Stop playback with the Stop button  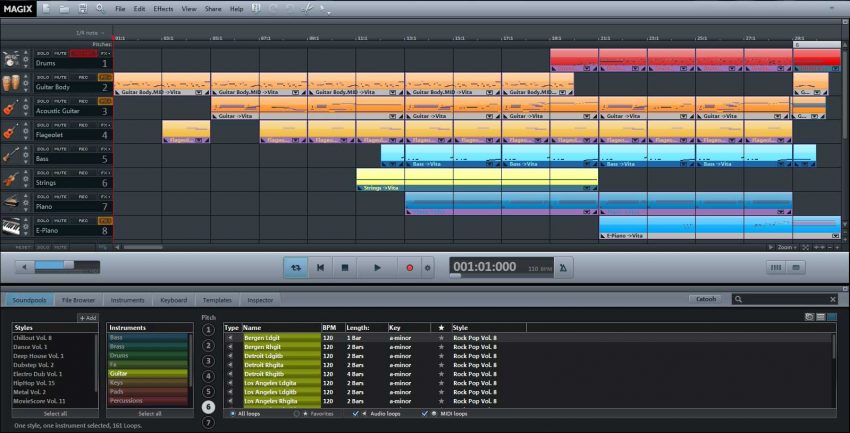pos(344,268)
